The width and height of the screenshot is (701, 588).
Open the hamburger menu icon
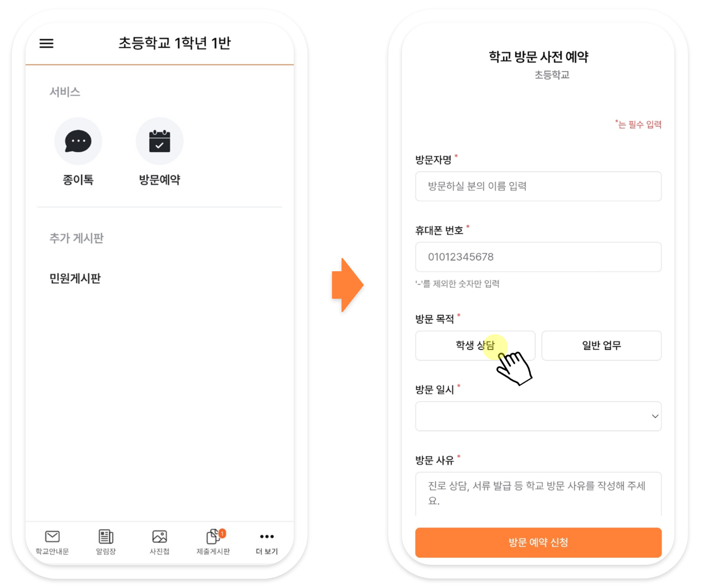pyautogui.click(x=46, y=43)
